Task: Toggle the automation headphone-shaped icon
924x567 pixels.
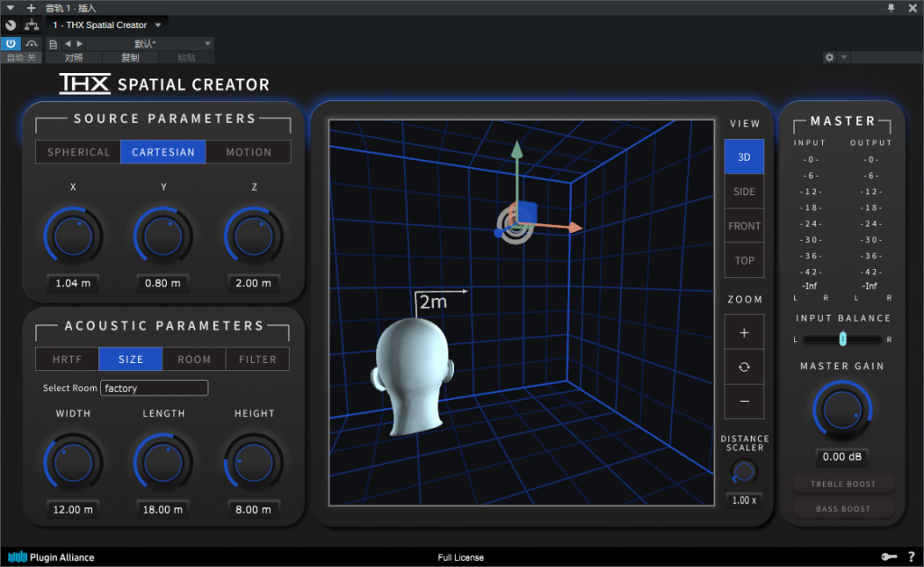Action: [32, 43]
